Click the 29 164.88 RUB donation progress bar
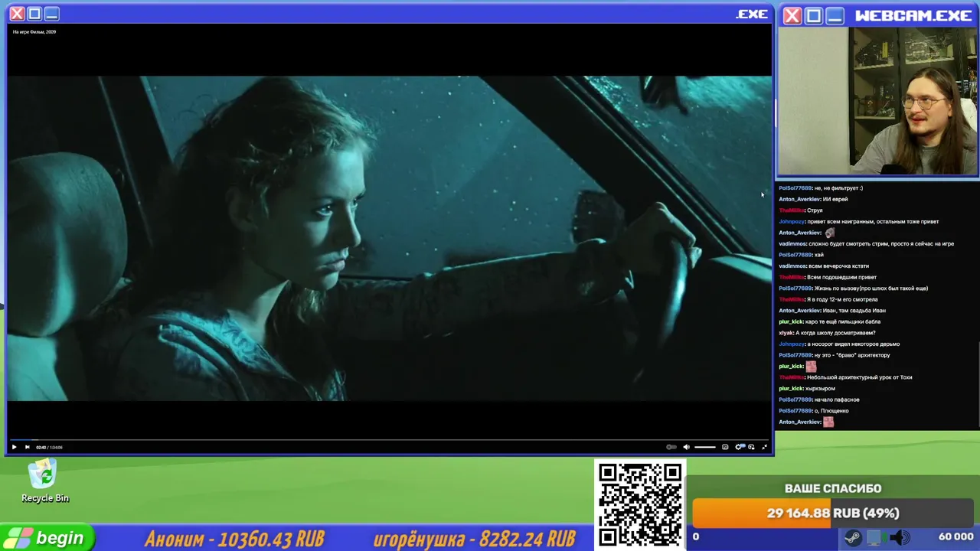 pos(833,513)
